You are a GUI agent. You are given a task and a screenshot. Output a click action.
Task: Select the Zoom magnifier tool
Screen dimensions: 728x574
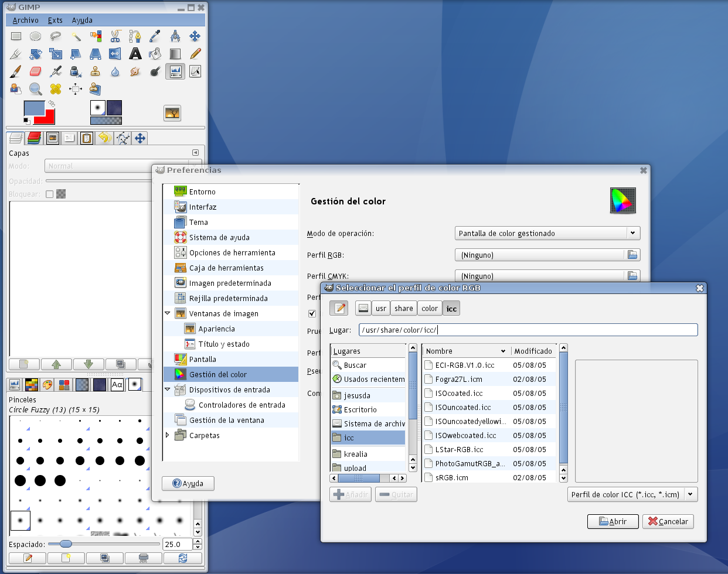click(x=36, y=89)
